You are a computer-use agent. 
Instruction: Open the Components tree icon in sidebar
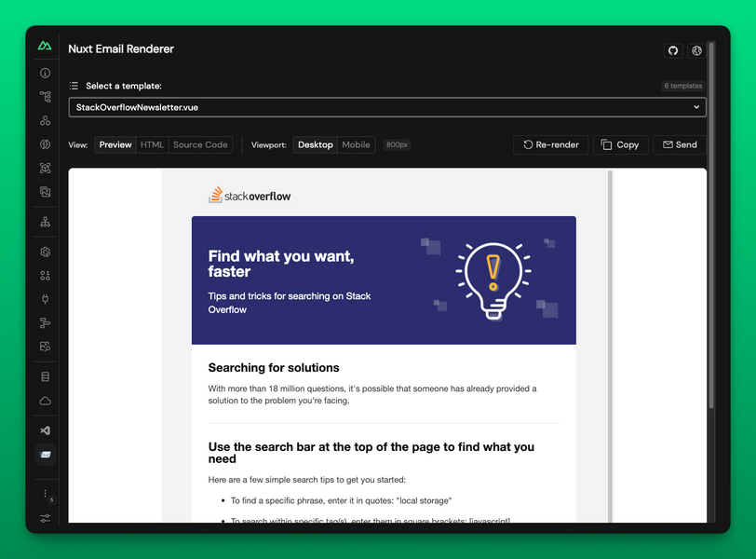click(45, 97)
